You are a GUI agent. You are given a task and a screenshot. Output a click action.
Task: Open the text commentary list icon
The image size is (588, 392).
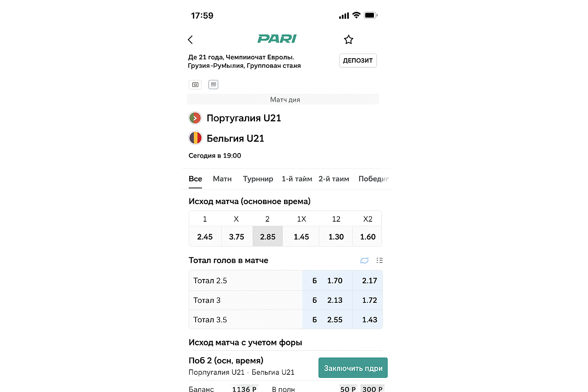pos(213,85)
